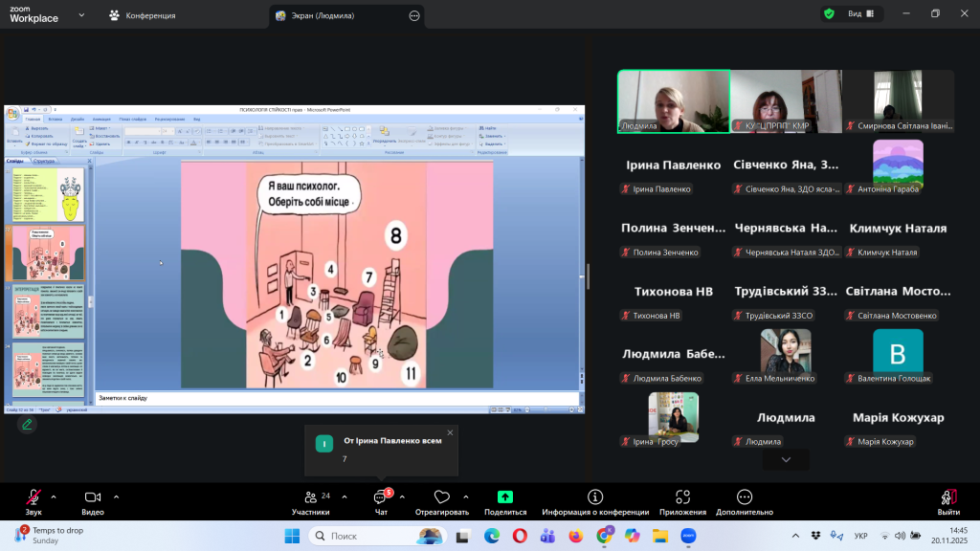980x551 pixels.
Task: Open Информация о конференции info icon
Action: [595, 497]
